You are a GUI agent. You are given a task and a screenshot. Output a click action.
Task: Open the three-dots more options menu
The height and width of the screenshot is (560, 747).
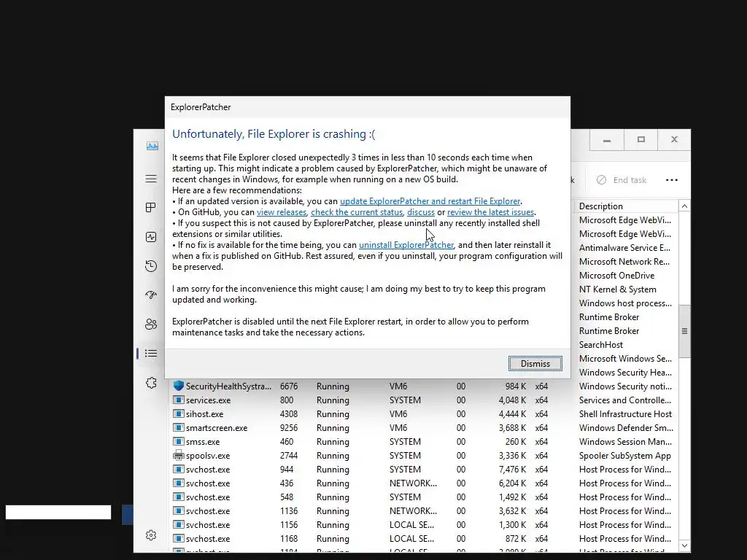[x=672, y=180]
